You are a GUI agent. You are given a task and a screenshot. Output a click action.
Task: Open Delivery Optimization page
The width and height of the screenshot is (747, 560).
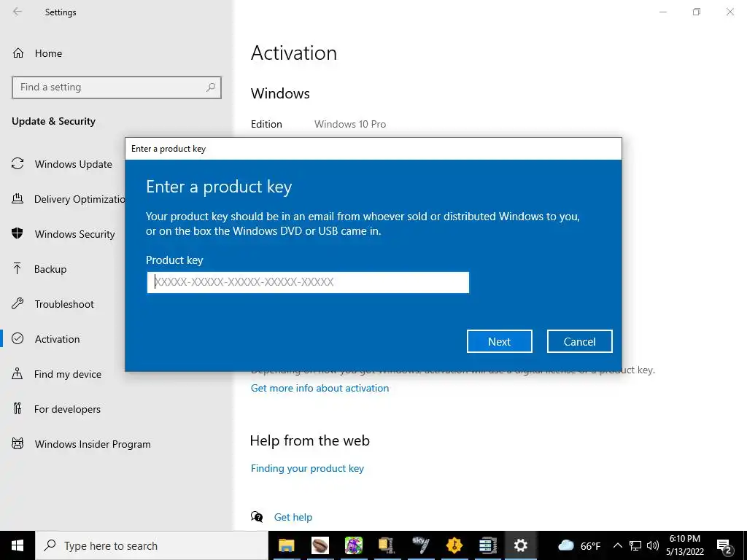tap(80, 199)
